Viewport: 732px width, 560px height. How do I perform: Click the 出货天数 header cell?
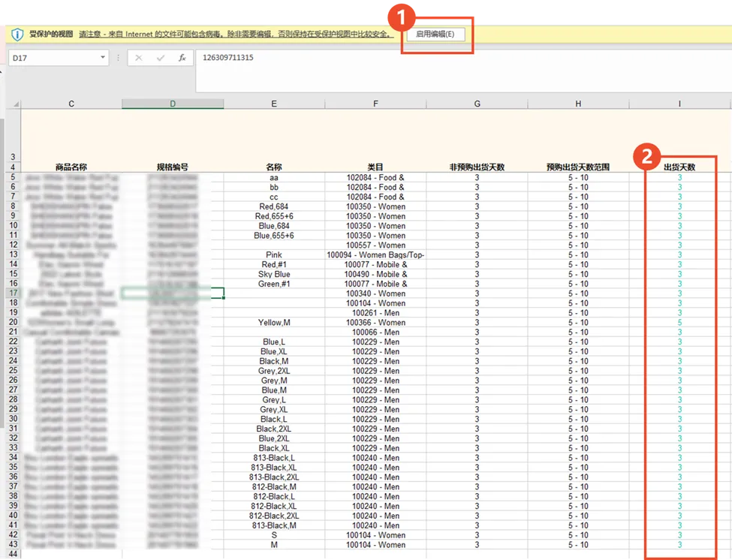pyautogui.click(x=679, y=167)
